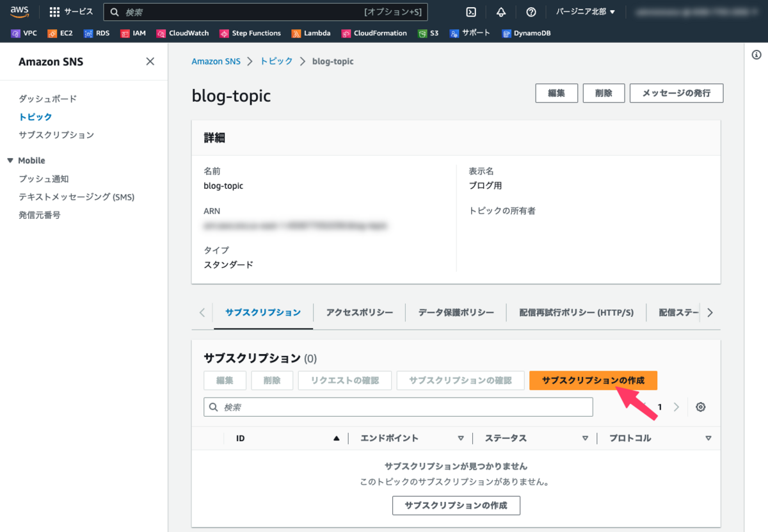Focus the top AWS search box
Viewport: 768px width, 532px height.
click(x=266, y=12)
